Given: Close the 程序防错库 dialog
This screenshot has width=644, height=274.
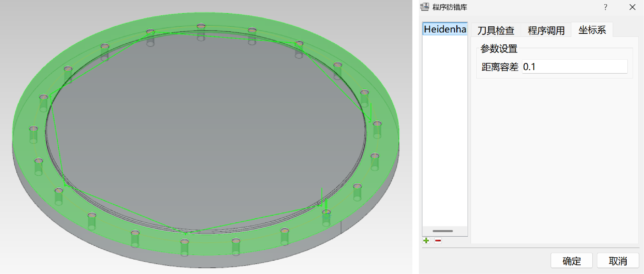Looking at the screenshot, I should (x=632, y=7).
